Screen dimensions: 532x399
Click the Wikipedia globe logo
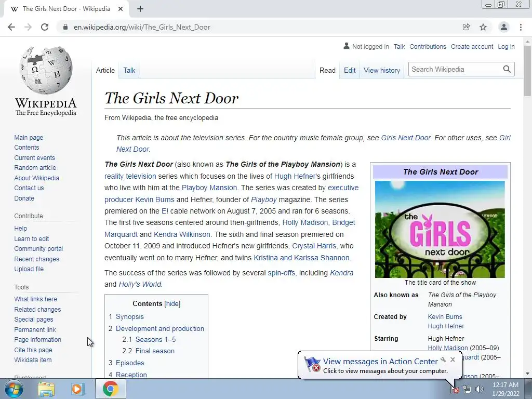(46, 70)
